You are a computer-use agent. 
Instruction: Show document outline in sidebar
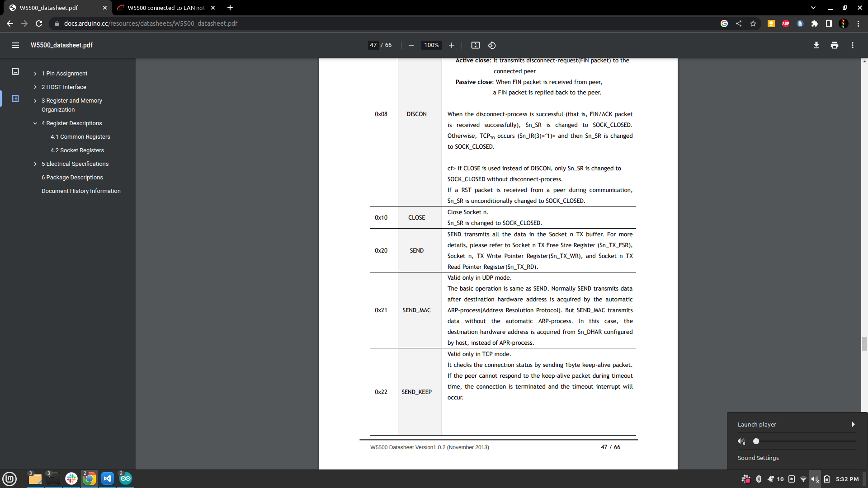(15, 99)
